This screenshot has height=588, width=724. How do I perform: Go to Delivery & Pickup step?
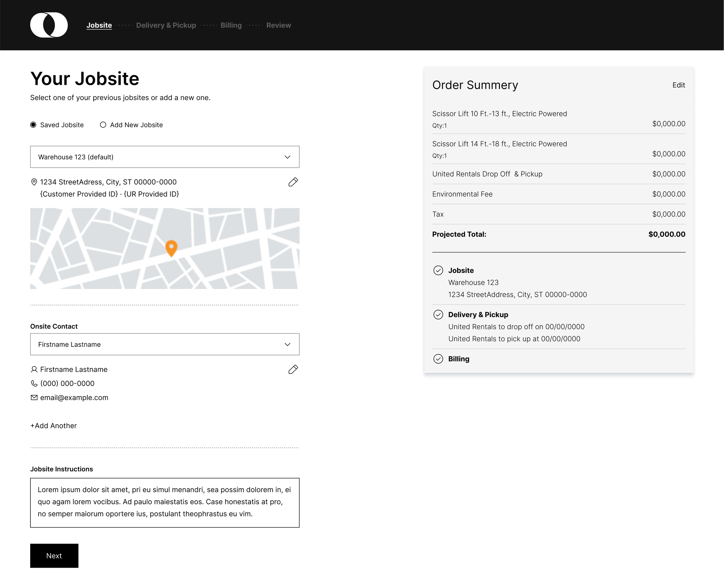click(166, 25)
